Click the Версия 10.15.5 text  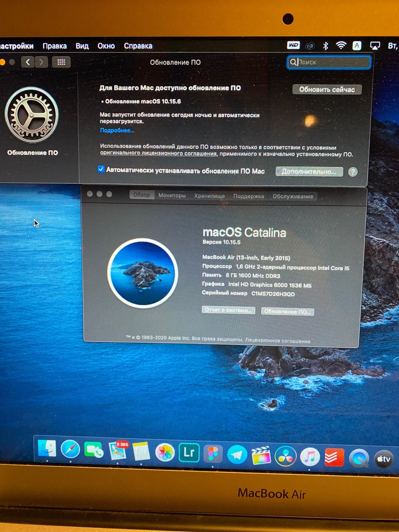click(222, 242)
